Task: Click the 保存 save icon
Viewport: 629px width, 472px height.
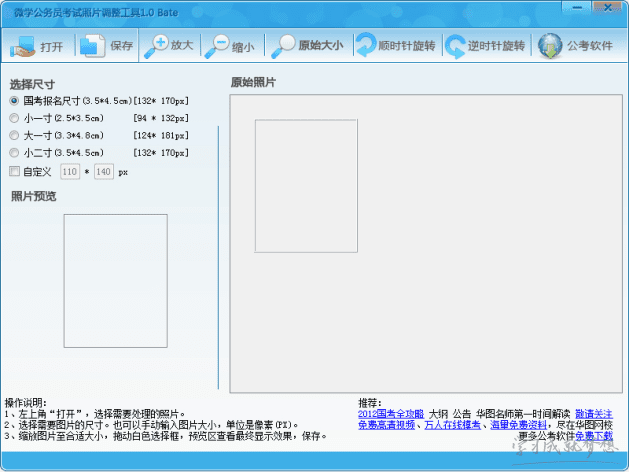Action: click(92, 46)
